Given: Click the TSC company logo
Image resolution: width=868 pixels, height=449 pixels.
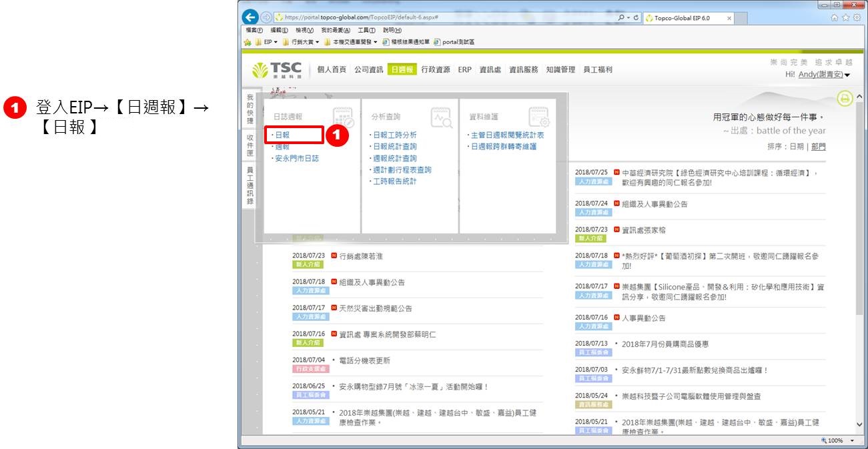Looking at the screenshot, I should 278,70.
